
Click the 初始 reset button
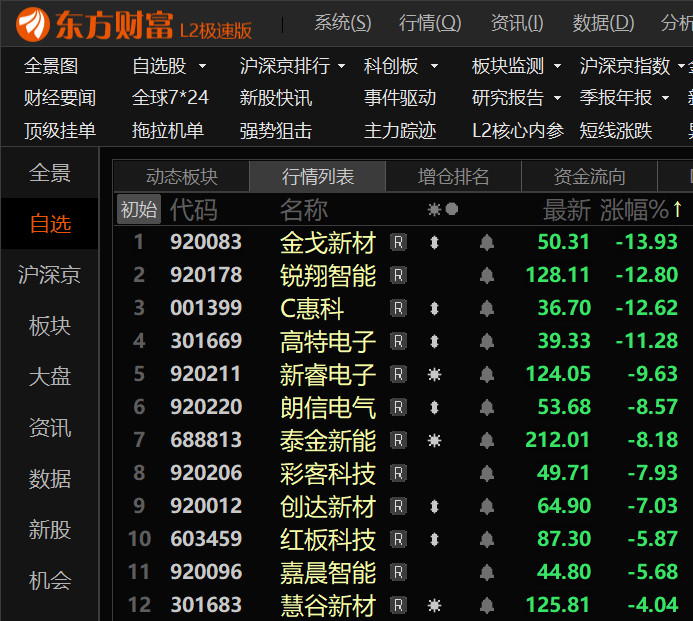click(139, 209)
